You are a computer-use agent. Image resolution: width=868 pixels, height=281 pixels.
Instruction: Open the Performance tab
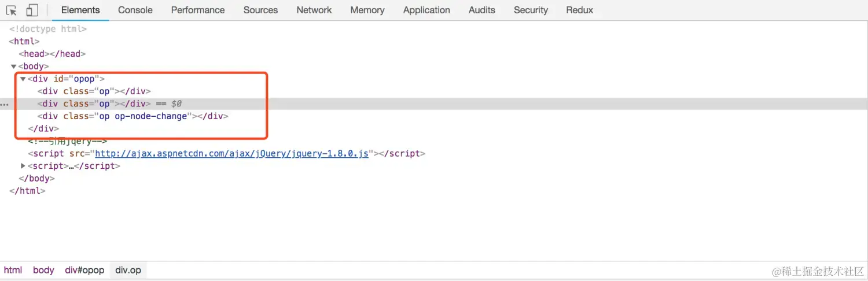point(198,10)
